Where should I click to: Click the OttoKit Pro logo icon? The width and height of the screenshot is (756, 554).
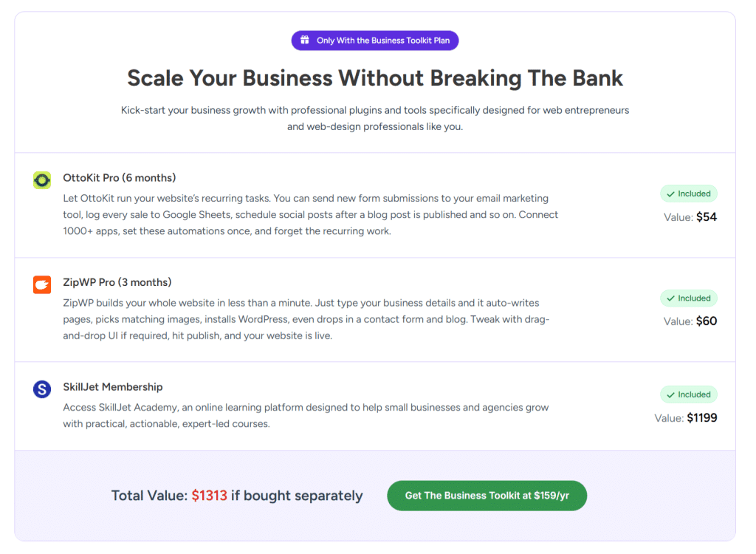[42, 179]
